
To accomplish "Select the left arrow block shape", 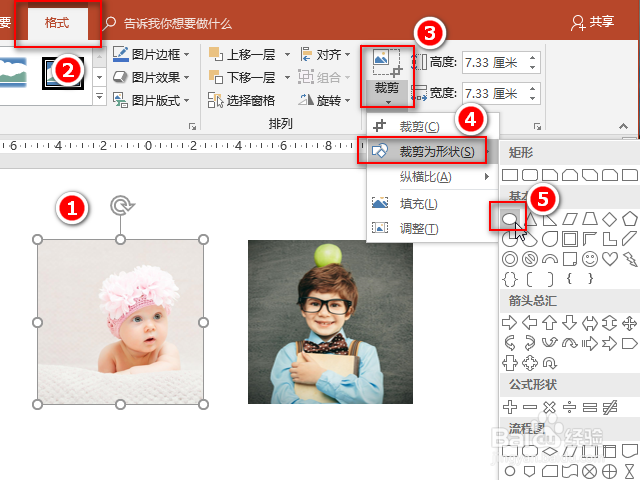I will tap(530, 323).
